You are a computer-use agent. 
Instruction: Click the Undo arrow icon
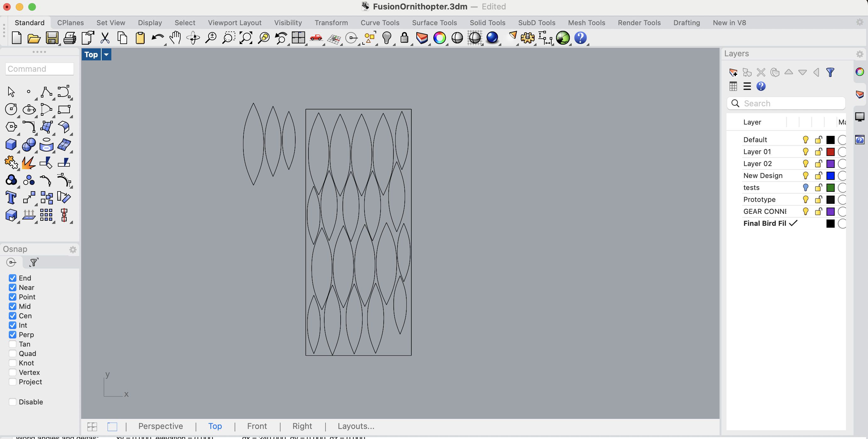(x=157, y=38)
